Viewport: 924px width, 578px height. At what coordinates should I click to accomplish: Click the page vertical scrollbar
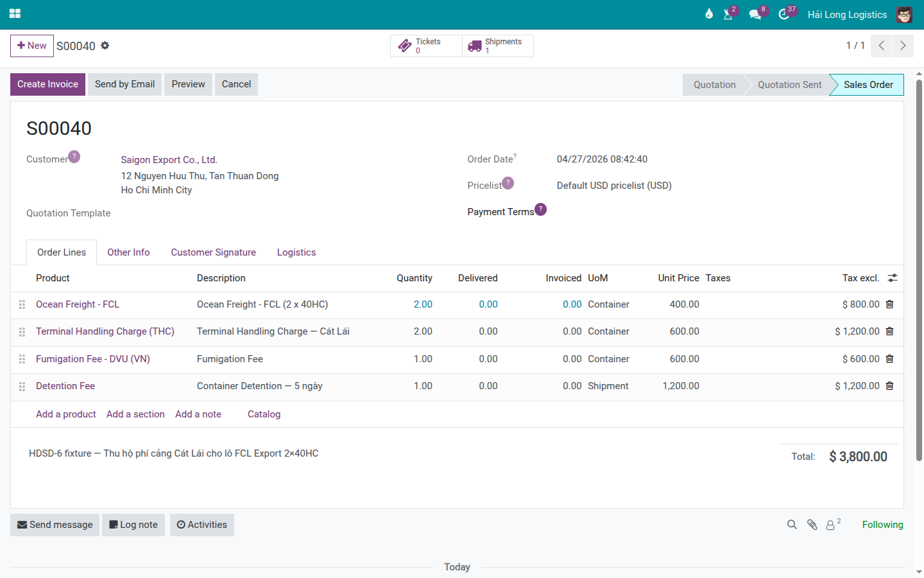click(919, 270)
